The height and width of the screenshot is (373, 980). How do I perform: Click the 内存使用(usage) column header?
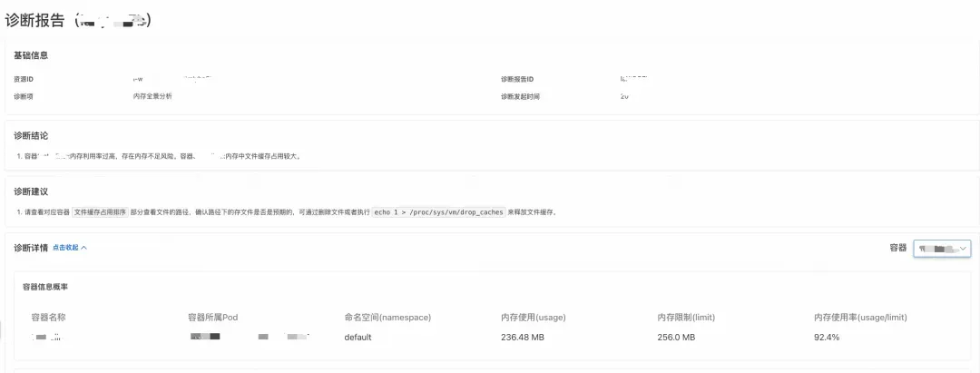534,318
